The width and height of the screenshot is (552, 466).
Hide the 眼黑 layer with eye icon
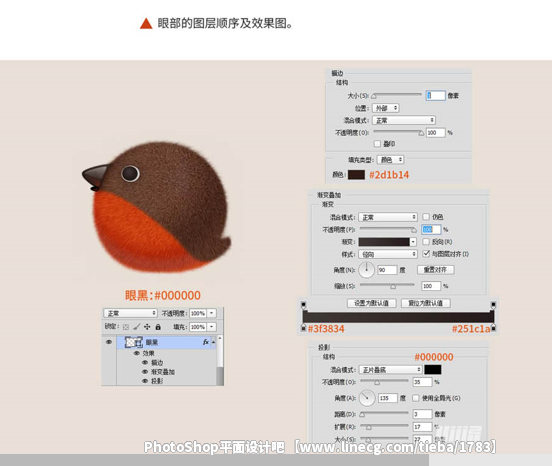point(109,342)
